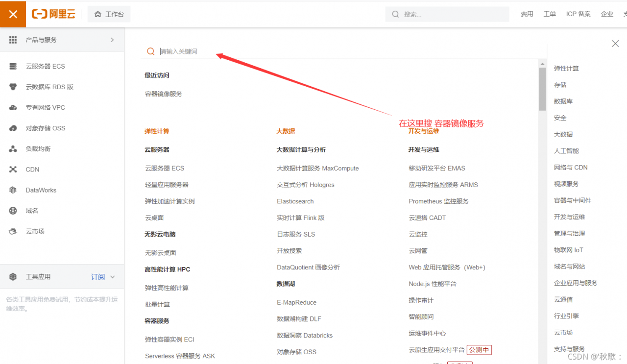The width and height of the screenshot is (627, 364).
Task: Click the 云服务器 ECS sidebar icon
Action: [13, 66]
